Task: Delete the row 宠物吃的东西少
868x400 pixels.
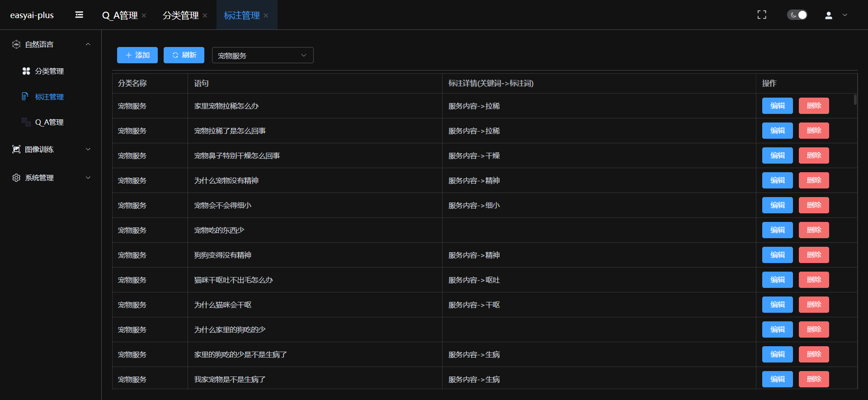Action: (x=814, y=230)
